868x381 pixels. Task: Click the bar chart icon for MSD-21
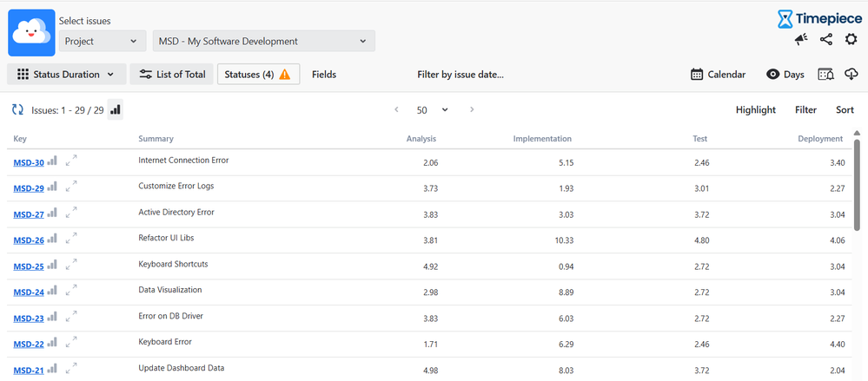tap(52, 369)
